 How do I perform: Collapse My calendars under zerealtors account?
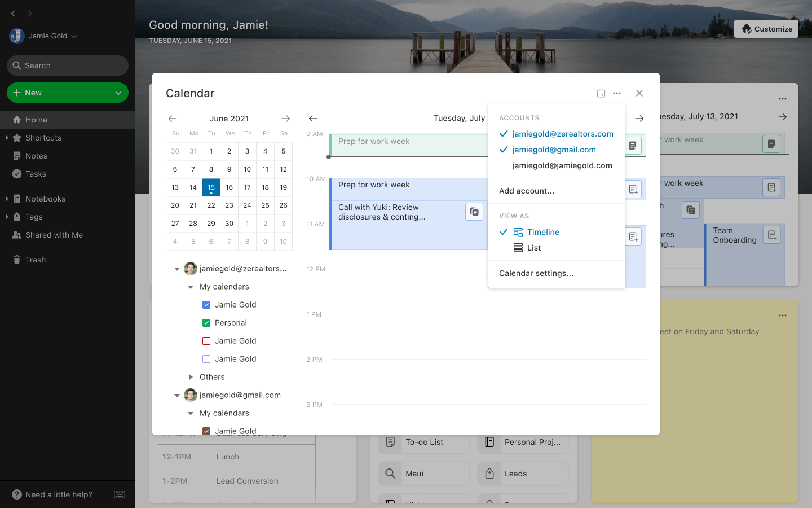pos(191,287)
